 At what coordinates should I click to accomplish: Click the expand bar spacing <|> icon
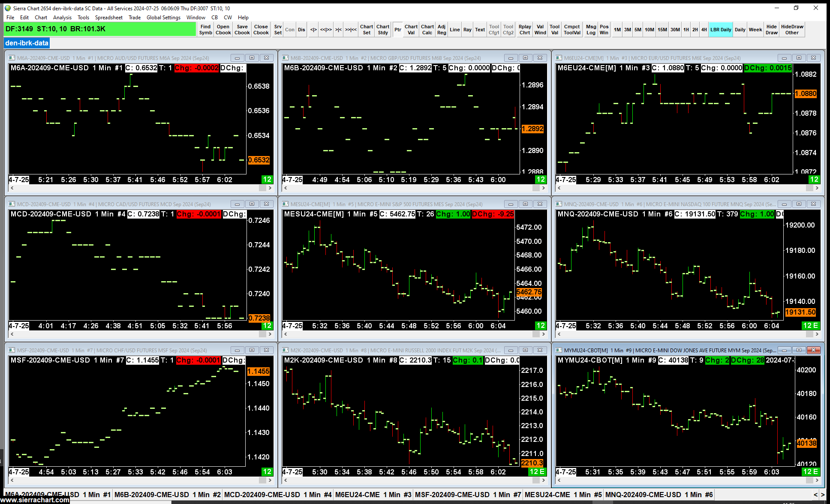click(x=313, y=30)
